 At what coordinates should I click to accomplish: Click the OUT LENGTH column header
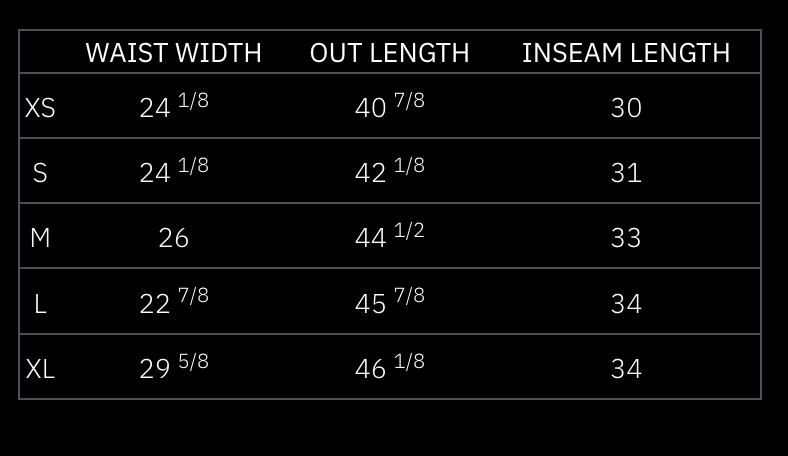click(389, 53)
